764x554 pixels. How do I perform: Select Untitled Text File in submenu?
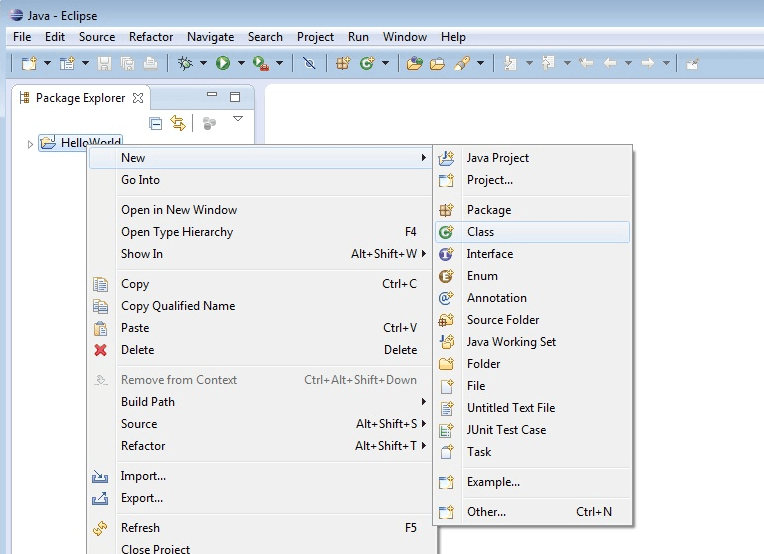click(532, 408)
